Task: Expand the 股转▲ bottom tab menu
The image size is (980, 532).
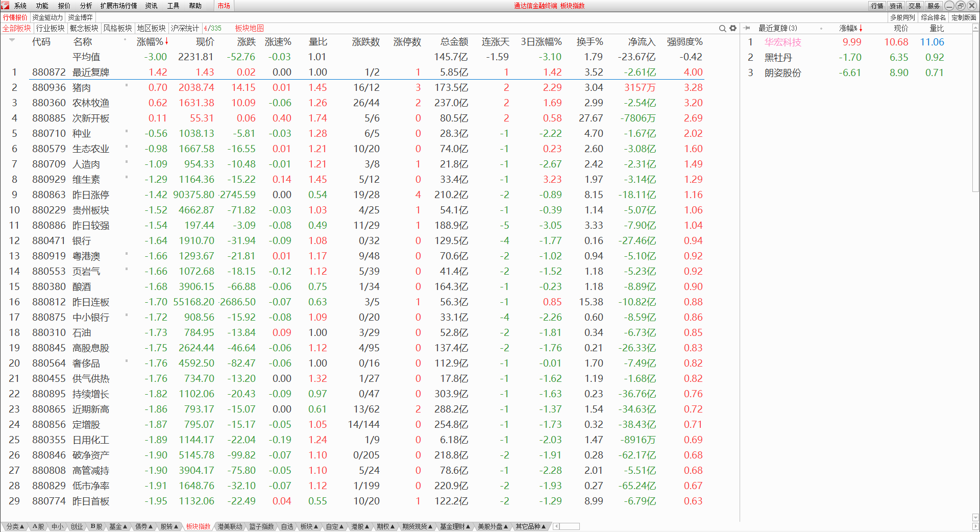Action: click(x=169, y=526)
